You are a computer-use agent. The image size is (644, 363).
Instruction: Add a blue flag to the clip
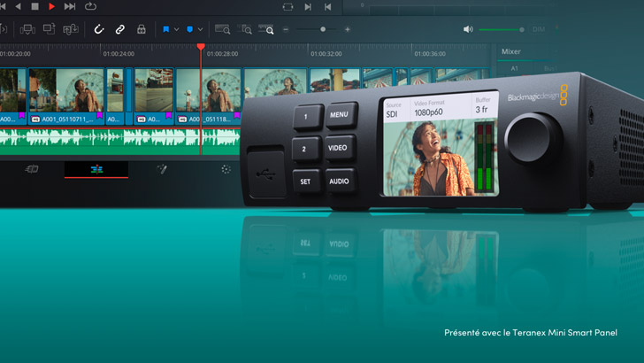click(166, 29)
